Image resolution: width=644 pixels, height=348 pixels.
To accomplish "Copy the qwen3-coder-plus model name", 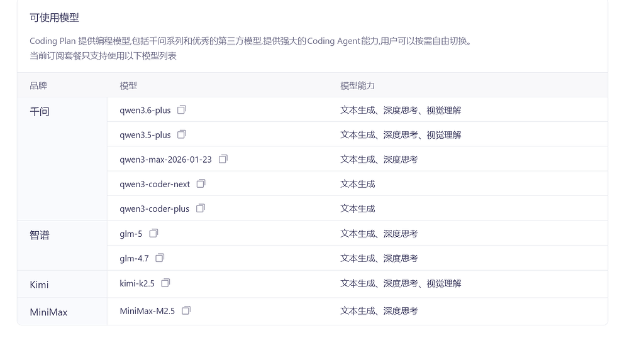I will click(201, 209).
